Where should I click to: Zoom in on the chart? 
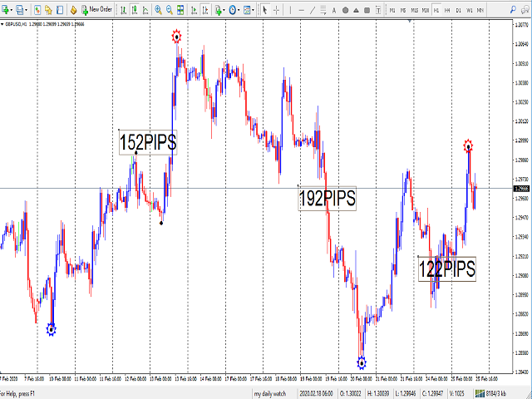pos(158,10)
